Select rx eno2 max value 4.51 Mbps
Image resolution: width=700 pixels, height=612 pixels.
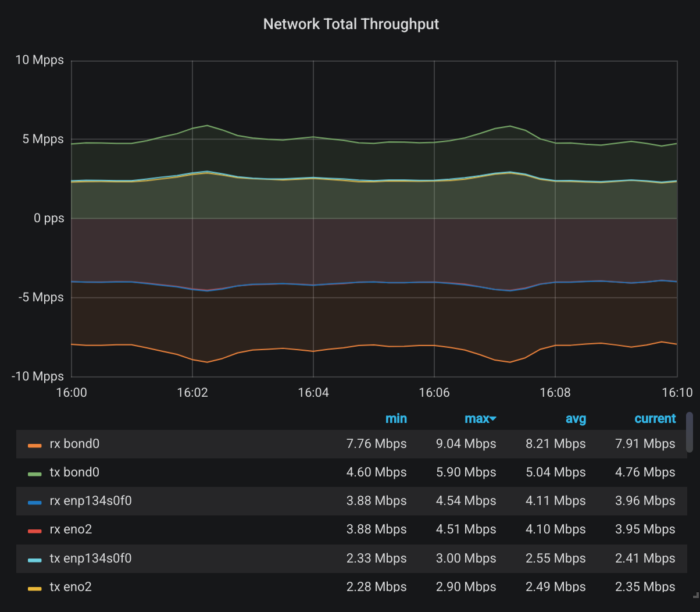[x=466, y=529]
